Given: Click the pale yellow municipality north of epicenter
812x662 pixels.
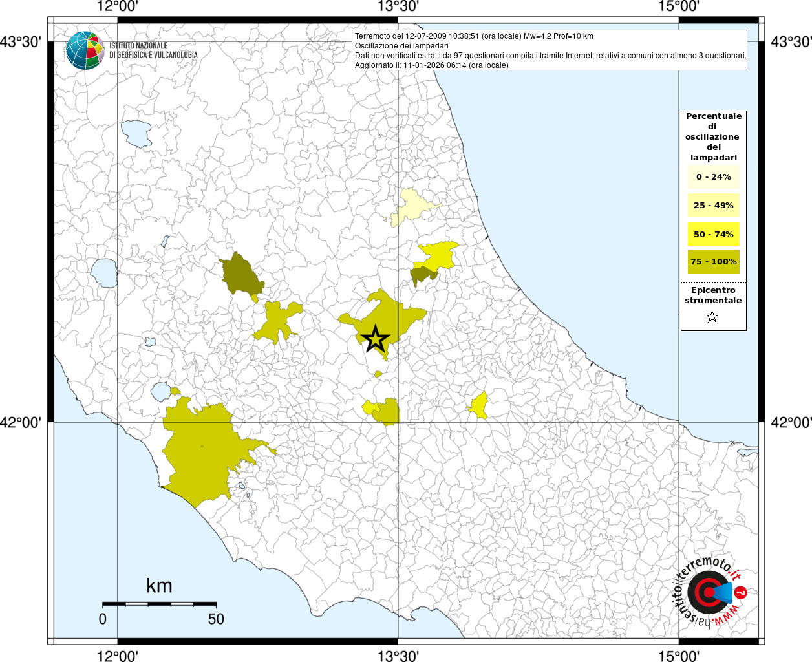Looking at the screenshot, I should pos(411,206).
